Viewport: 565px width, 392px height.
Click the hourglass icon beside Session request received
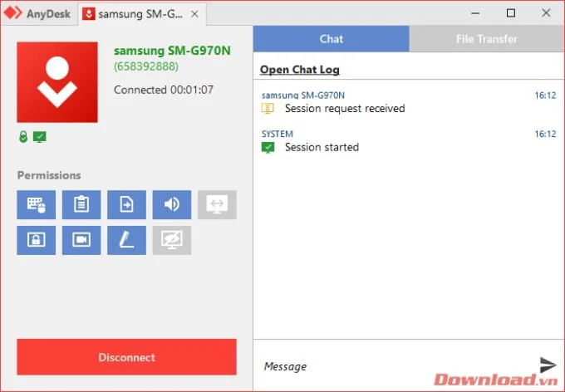click(268, 109)
